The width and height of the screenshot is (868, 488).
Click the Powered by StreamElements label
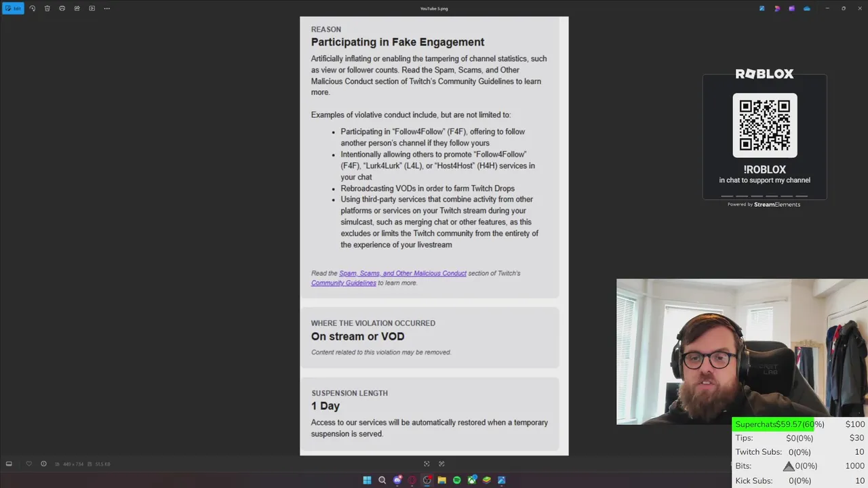(x=764, y=204)
